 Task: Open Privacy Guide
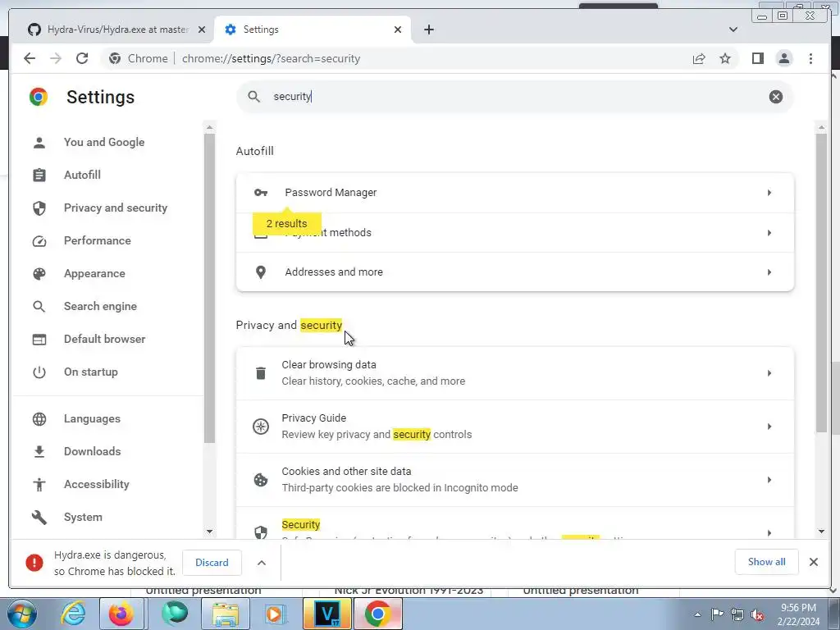click(515, 427)
